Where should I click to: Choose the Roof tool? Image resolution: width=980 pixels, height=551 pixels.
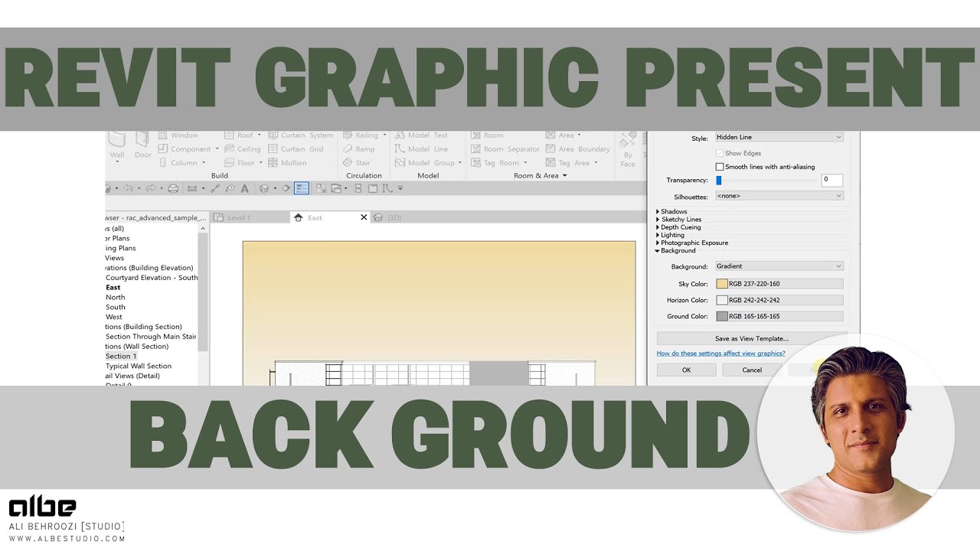click(243, 135)
